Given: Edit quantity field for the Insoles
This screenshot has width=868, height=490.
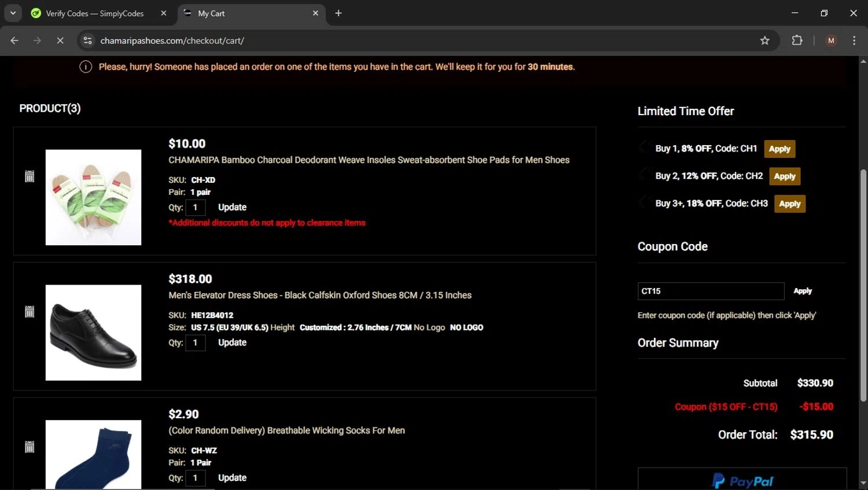Looking at the screenshot, I should pos(196,207).
